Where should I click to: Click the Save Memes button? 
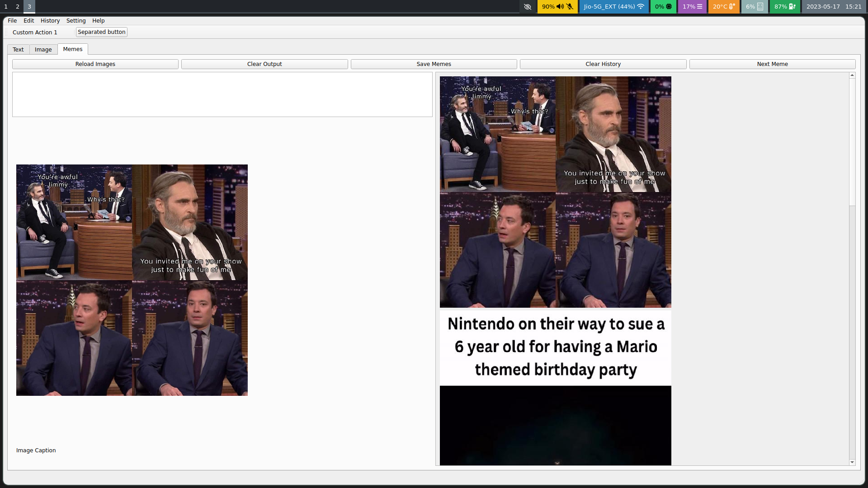coord(433,64)
